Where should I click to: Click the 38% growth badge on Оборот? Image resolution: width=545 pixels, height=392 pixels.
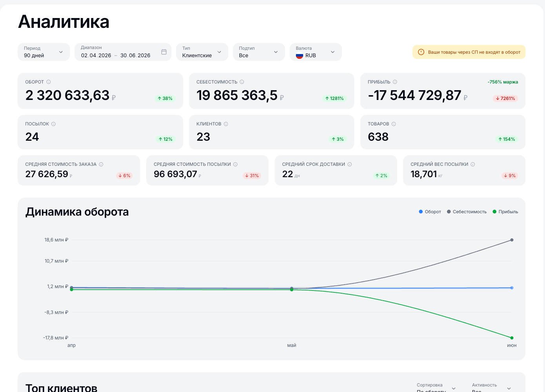tap(165, 98)
